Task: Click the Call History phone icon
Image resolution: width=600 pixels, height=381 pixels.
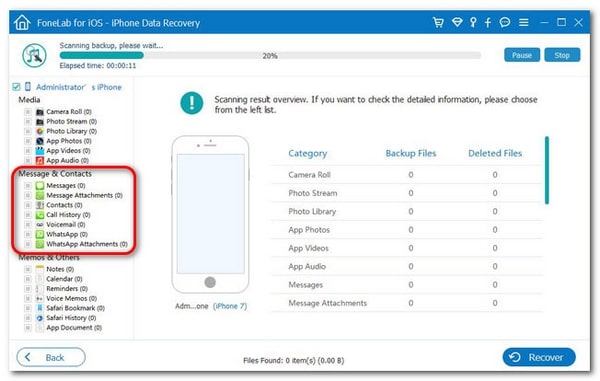Action: [x=40, y=215]
